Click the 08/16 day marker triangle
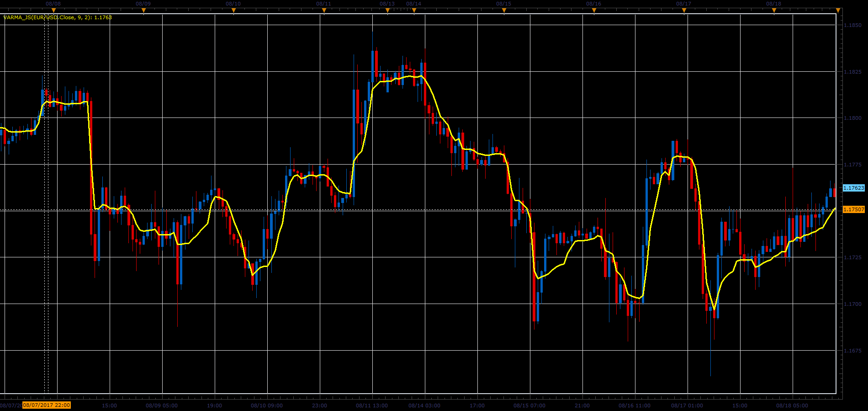This screenshot has width=868, height=411. (x=594, y=10)
